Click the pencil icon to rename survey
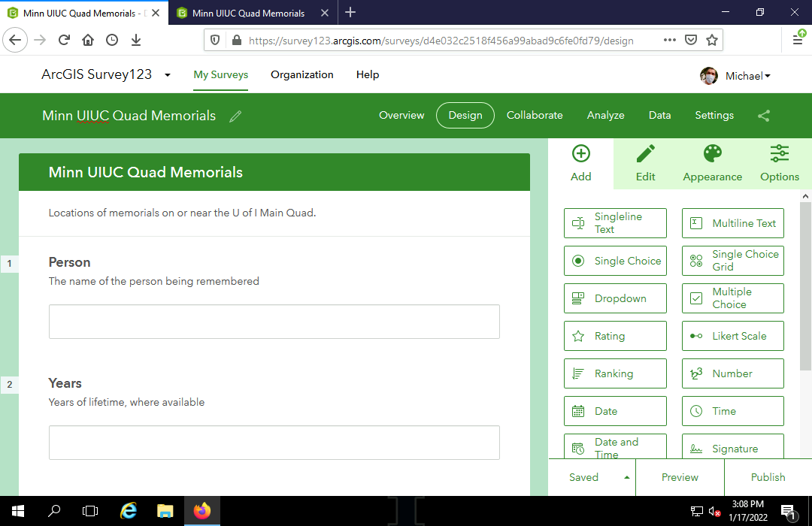This screenshot has width=812, height=526. [x=235, y=116]
